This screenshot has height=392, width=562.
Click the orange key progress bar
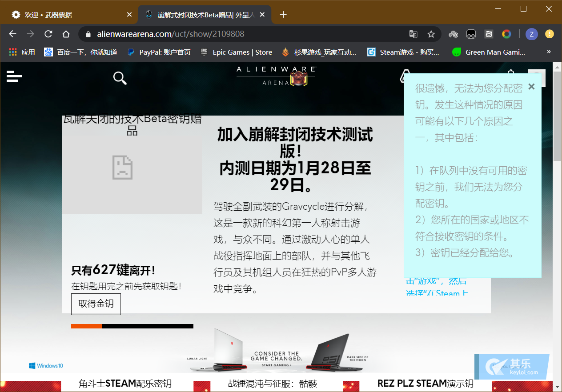tap(87, 326)
